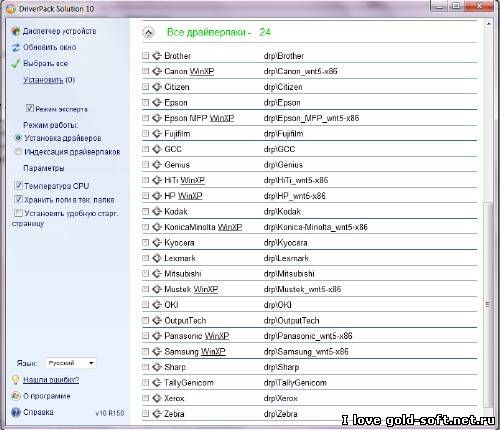500x430 pixels.
Task: Click the vertical scrollbar thumb
Action: point(488,304)
